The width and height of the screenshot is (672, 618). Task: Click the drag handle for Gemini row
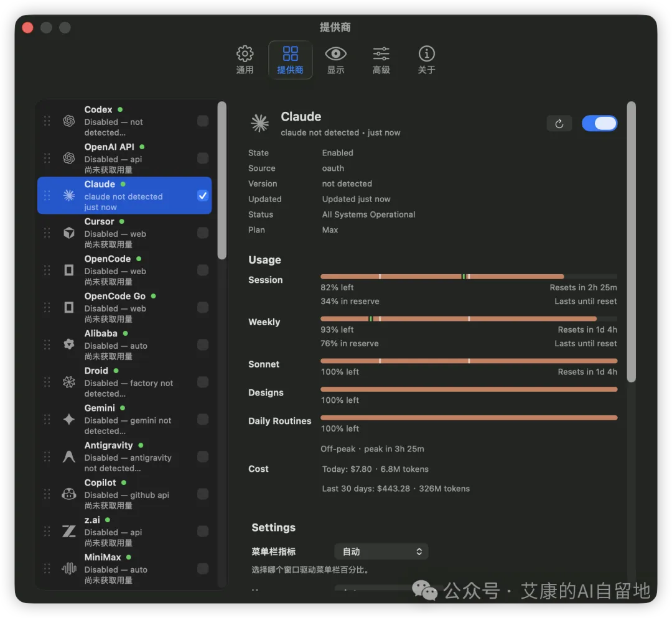click(x=47, y=419)
